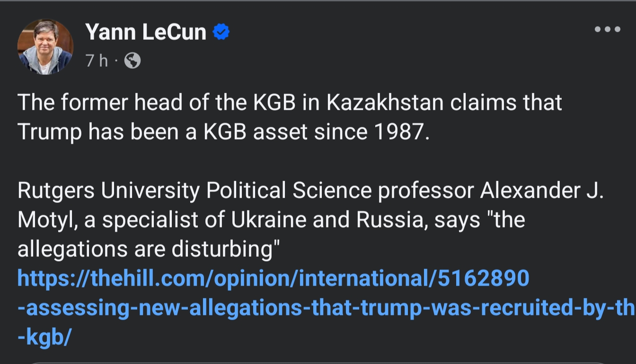Click the name "Alexander J." in the post
Viewport: 636px width, 364px height.
pyautogui.click(x=541, y=191)
